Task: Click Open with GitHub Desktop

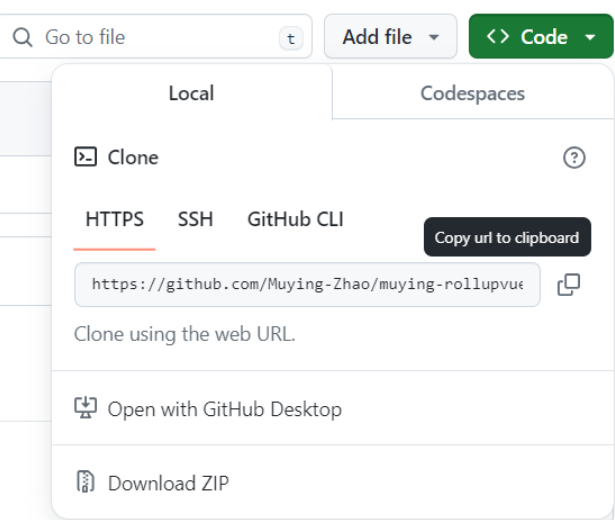Action: 224,409
